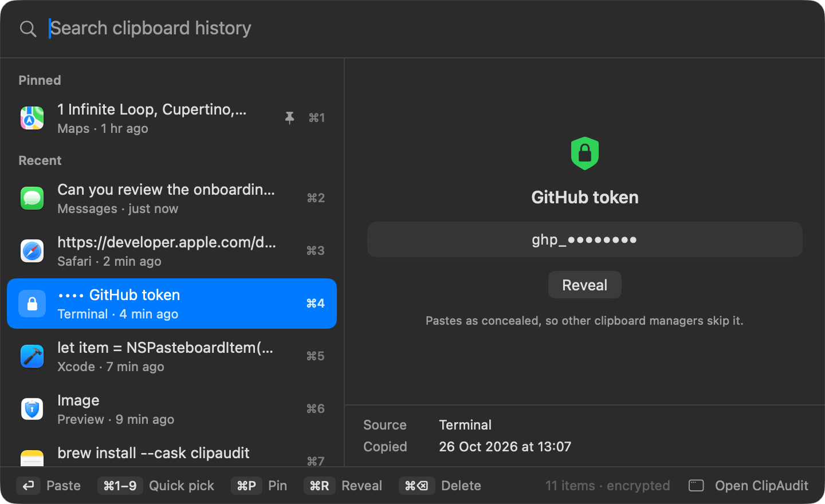Select the developer.apple.com URL entry
825x504 pixels.
pyautogui.click(x=172, y=251)
